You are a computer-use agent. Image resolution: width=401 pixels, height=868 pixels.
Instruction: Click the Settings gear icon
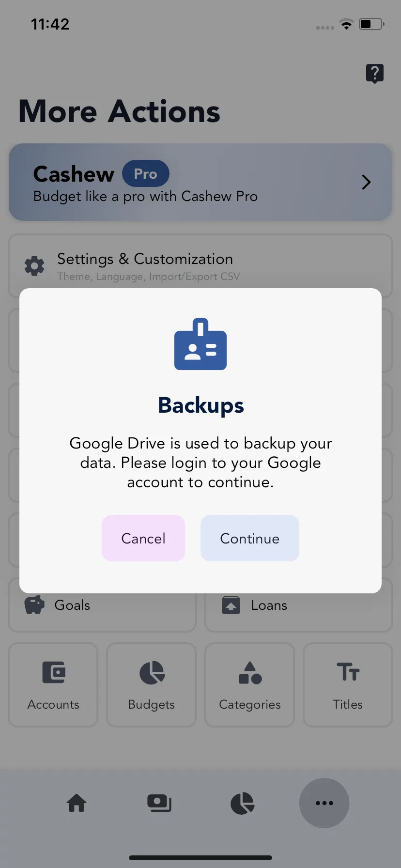pyautogui.click(x=34, y=266)
